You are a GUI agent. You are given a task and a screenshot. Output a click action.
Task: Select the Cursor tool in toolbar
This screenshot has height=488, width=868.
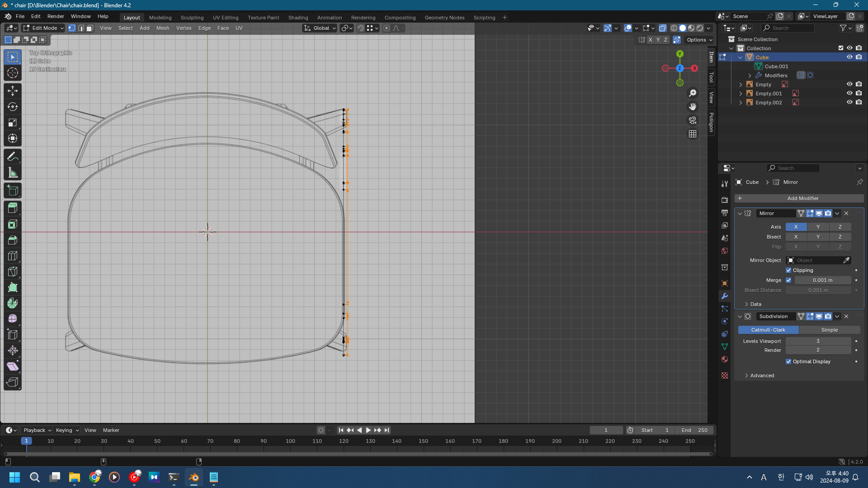[13, 73]
